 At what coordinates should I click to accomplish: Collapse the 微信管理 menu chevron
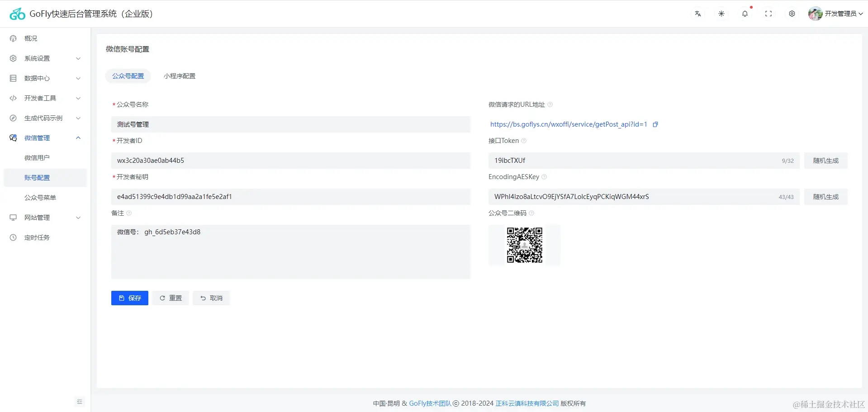pyautogui.click(x=78, y=138)
